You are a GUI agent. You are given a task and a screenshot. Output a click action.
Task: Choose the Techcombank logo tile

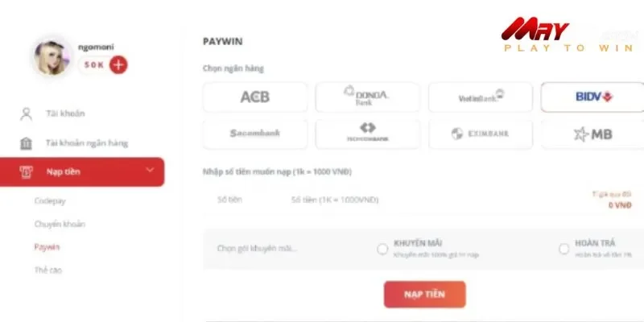coord(367,134)
